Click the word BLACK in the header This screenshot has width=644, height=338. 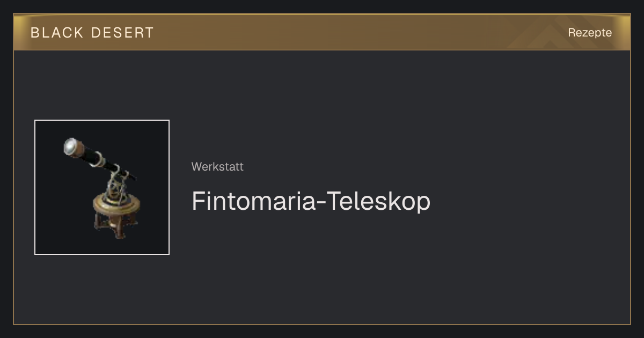tap(57, 33)
